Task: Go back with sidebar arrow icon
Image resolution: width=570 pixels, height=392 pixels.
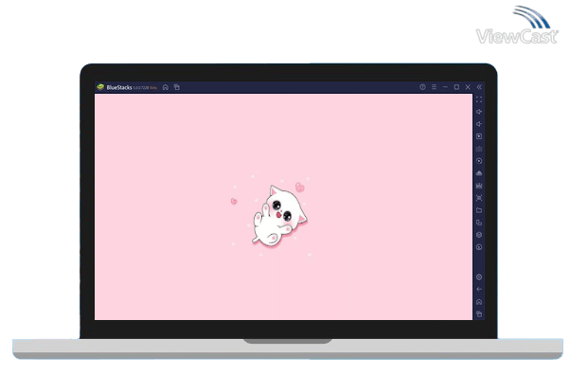Action: tap(479, 290)
